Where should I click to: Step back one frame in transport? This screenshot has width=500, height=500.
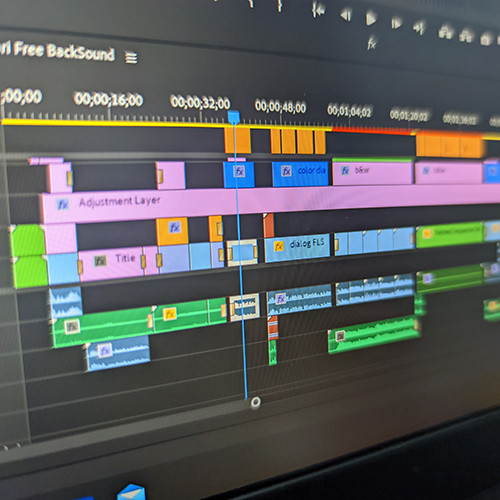(x=346, y=15)
